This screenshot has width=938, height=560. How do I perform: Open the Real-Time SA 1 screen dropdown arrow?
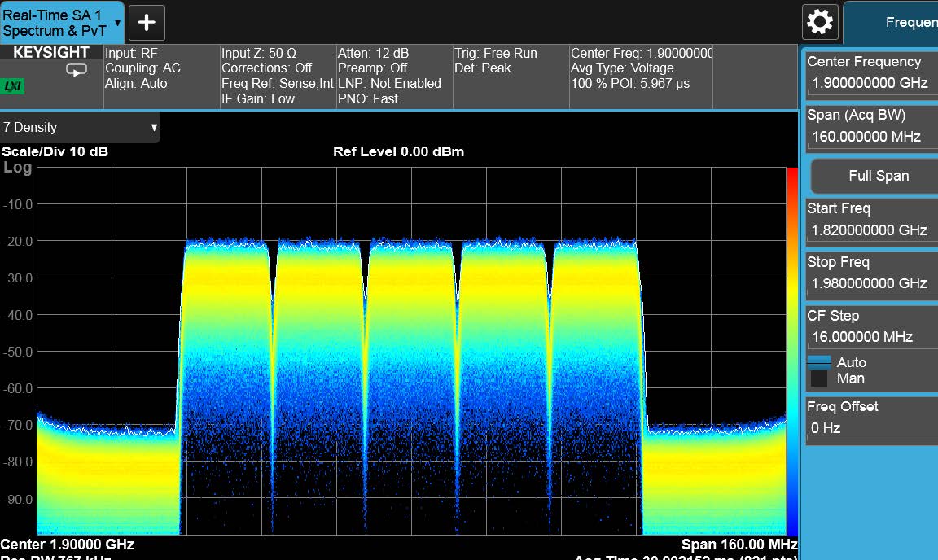tap(118, 23)
